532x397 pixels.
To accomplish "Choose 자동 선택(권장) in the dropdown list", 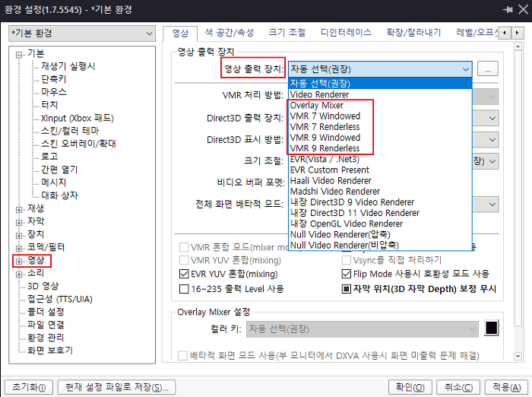I will click(x=380, y=83).
